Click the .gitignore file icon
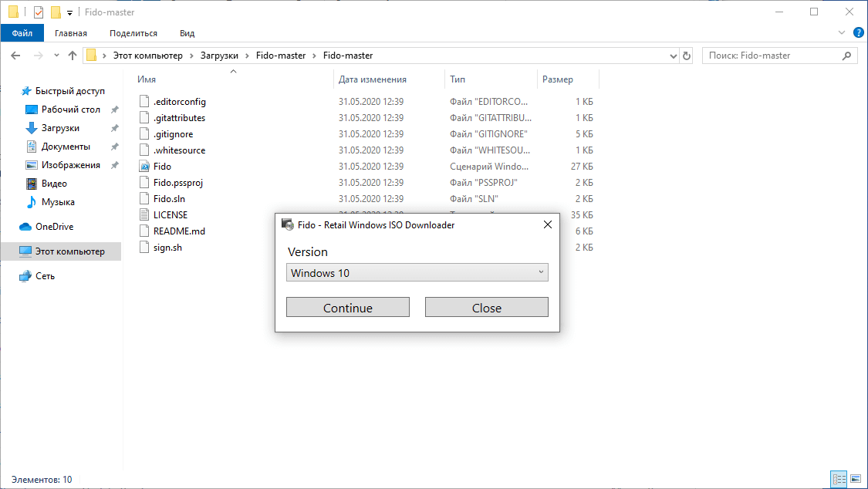This screenshot has width=868, height=489. [x=144, y=134]
